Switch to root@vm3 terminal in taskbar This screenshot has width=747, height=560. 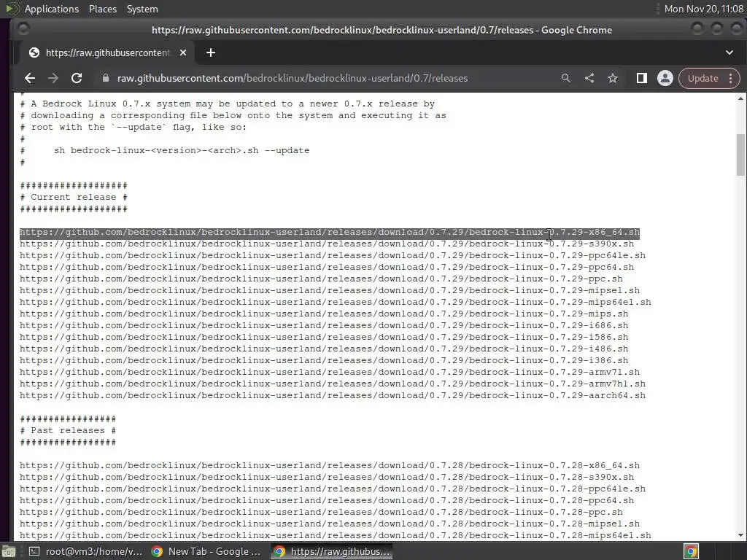click(86, 551)
